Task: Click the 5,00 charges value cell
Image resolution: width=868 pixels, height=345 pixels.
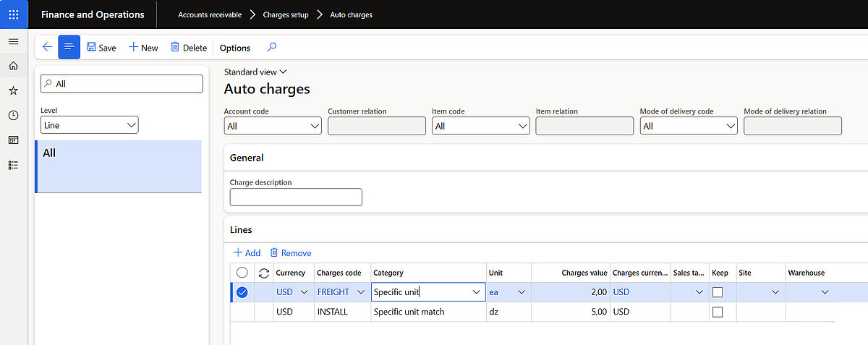Action: click(571, 312)
